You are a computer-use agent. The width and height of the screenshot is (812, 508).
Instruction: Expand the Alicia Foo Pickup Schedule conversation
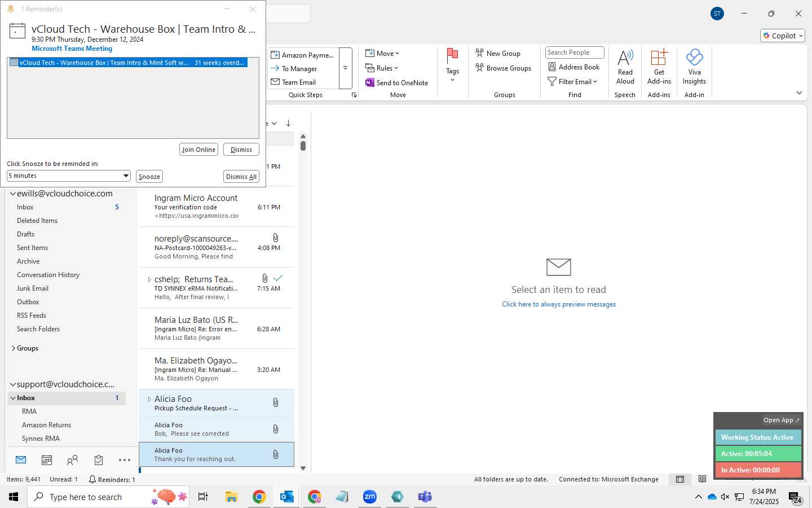pos(149,399)
